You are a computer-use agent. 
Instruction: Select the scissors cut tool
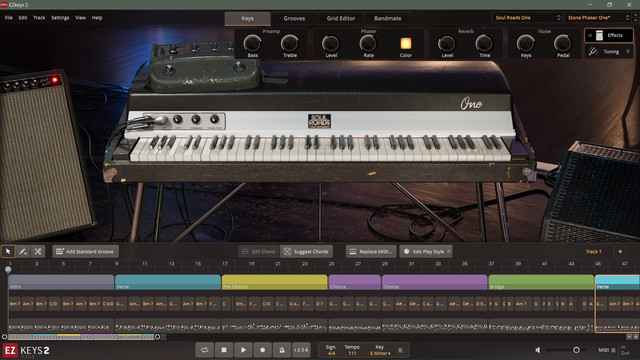(x=38, y=251)
